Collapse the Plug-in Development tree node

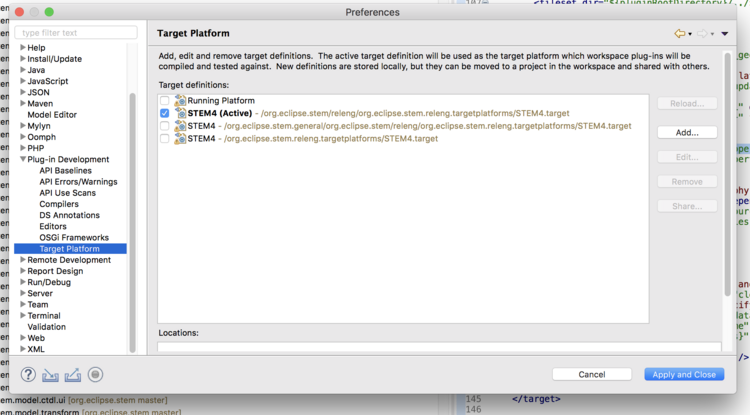(x=23, y=159)
